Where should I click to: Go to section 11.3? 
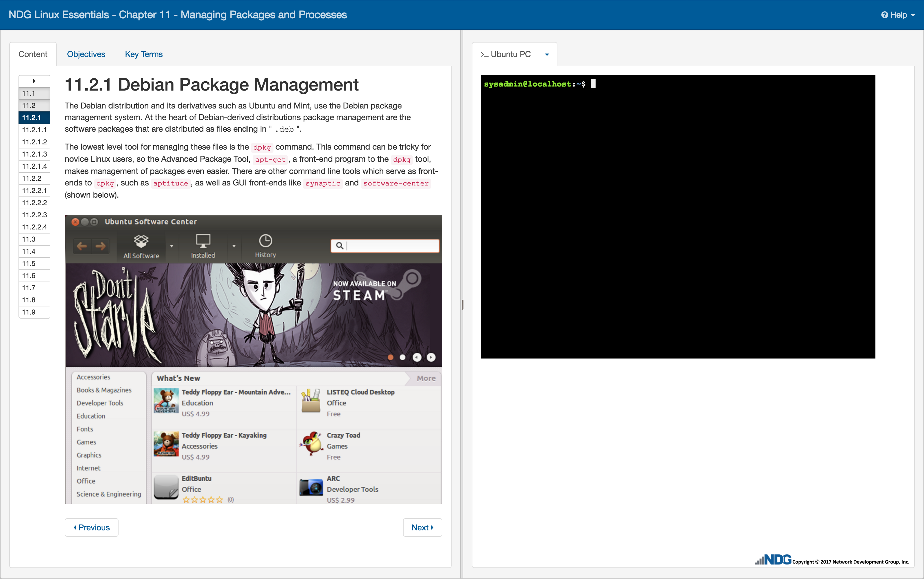(x=34, y=239)
